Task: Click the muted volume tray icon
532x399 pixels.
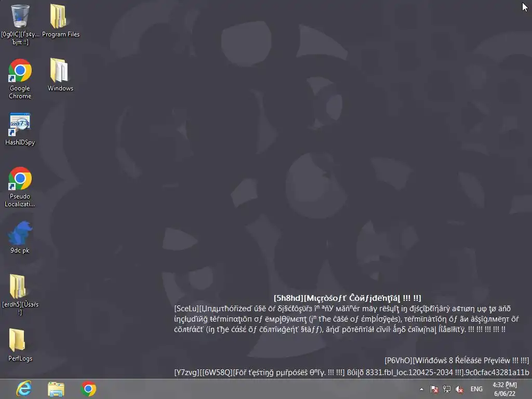Action: [x=459, y=389]
